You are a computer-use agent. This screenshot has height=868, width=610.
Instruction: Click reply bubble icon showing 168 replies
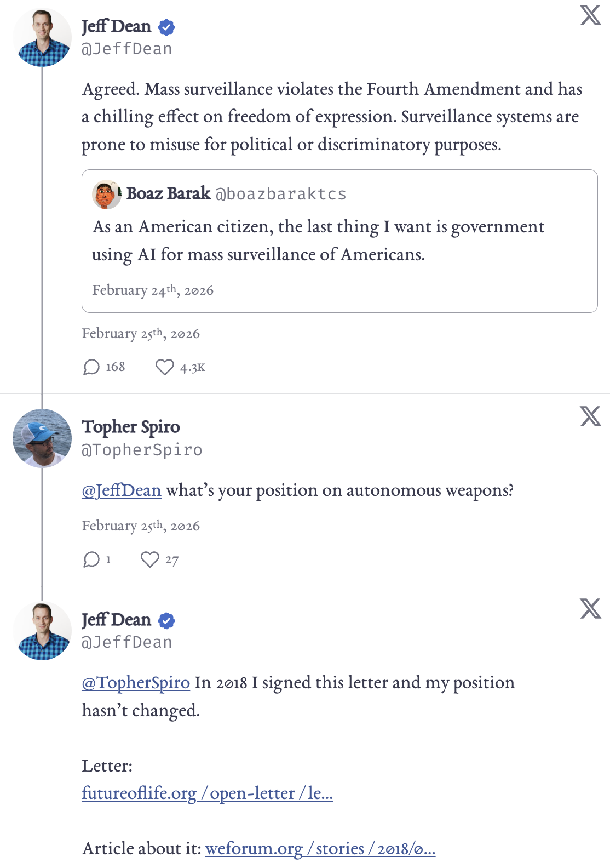[x=91, y=367]
